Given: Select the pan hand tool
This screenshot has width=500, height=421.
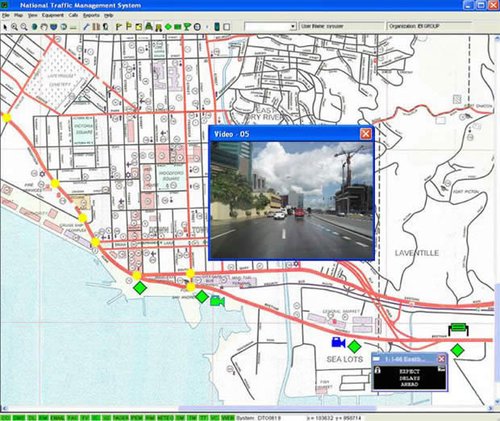Looking at the screenshot, I should tap(44, 27).
